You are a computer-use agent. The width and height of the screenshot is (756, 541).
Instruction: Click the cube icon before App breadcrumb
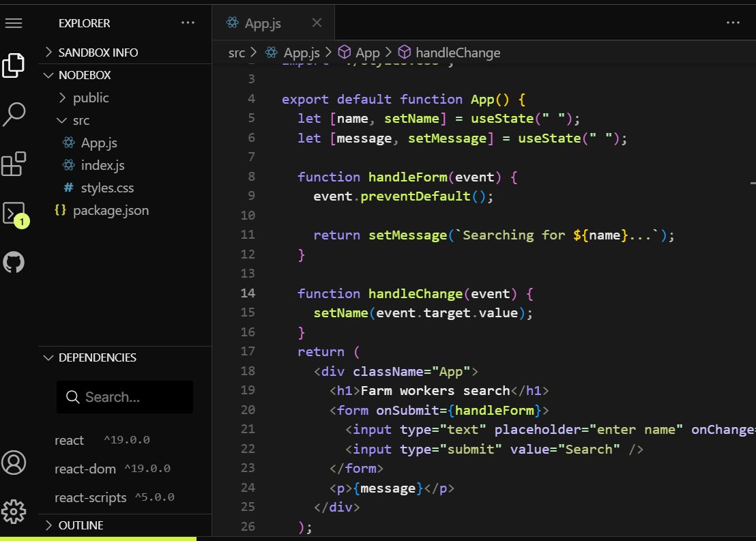(x=345, y=52)
